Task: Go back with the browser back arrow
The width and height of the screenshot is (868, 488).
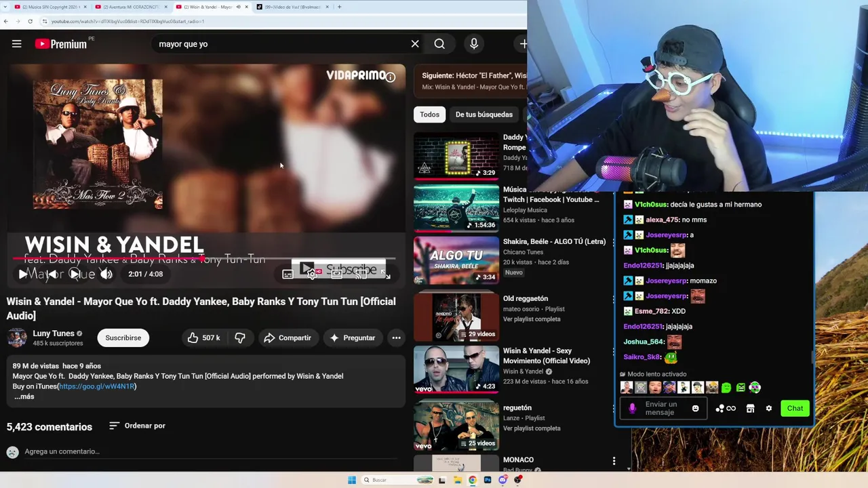Action: 7,21
